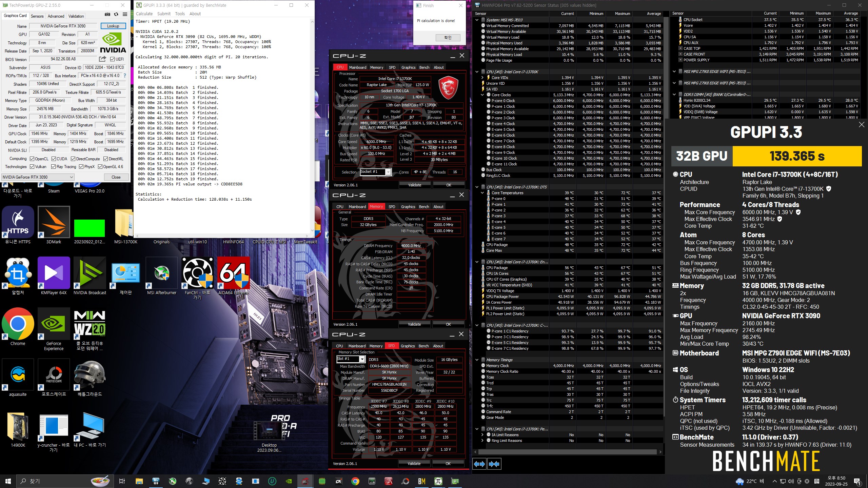Toggle the Vulkan checkbox
The height and width of the screenshot is (488, 868).
[32, 166]
